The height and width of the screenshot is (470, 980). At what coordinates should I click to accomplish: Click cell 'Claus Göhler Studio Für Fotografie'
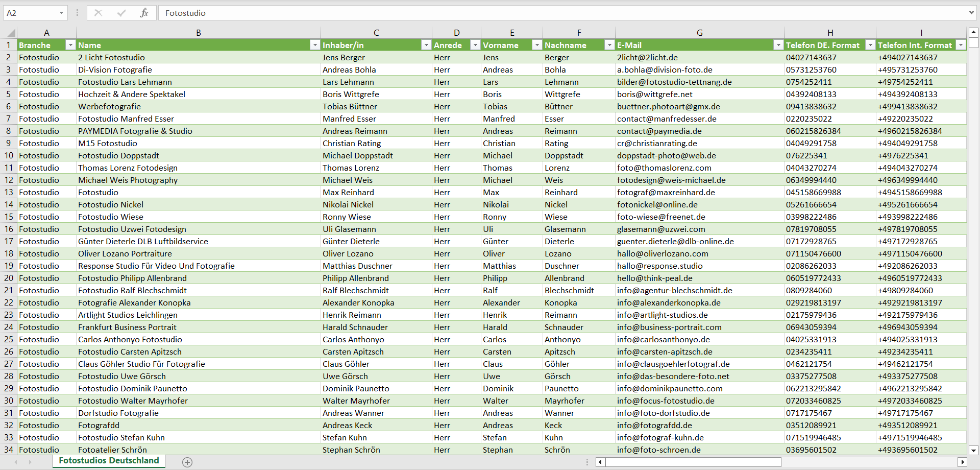pyautogui.click(x=199, y=364)
